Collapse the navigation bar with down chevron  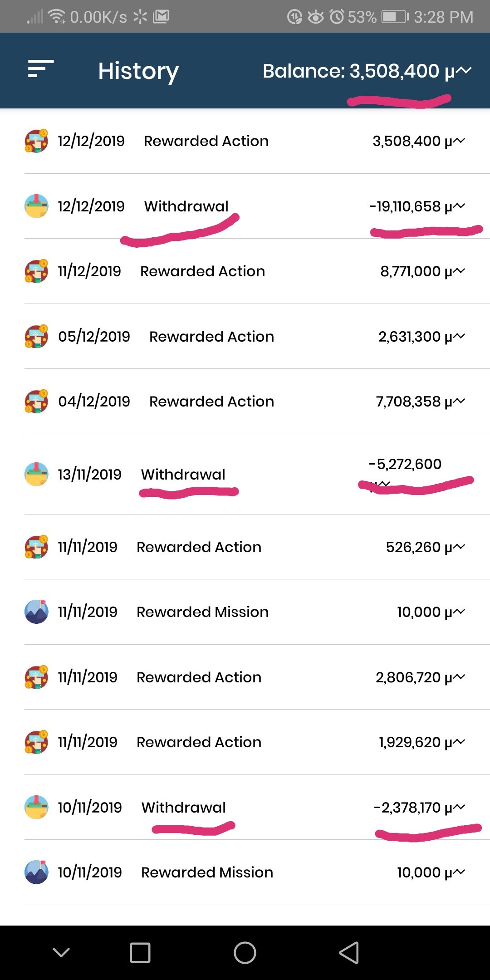61,952
